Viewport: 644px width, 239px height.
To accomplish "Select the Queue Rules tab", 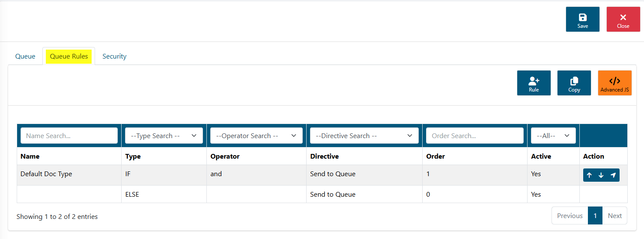I will click(69, 56).
